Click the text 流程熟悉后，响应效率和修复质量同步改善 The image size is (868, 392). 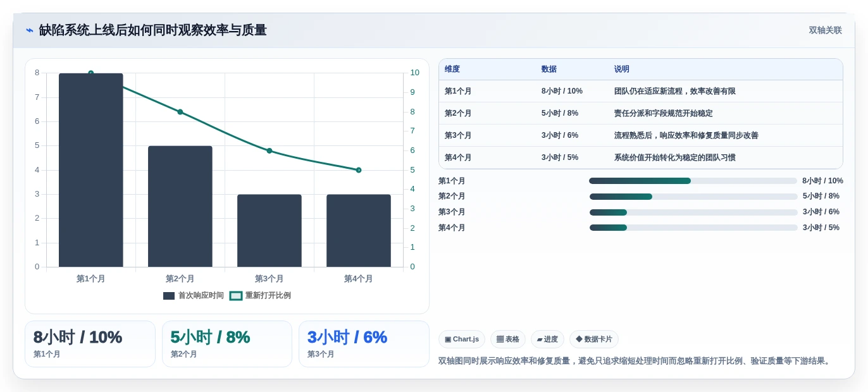tap(686, 135)
